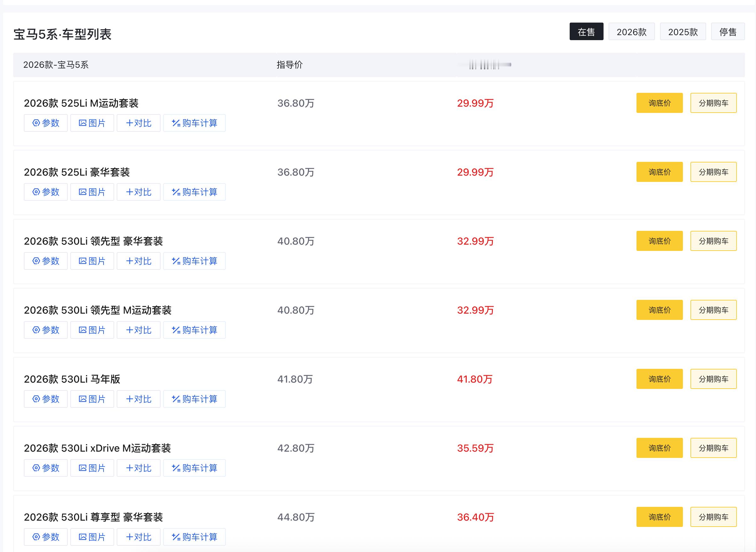Viewport: 756px width, 552px height.
Task: Click the 2026款-宝马5系 group header
Action: (56, 65)
